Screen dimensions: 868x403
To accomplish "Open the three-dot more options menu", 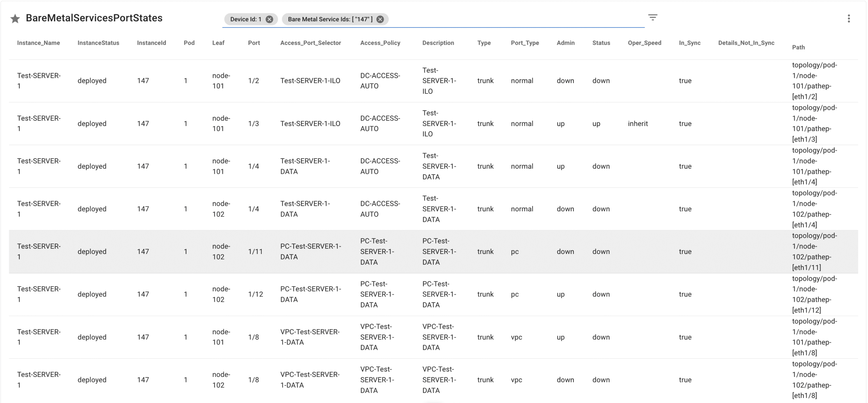I will 848,19.
